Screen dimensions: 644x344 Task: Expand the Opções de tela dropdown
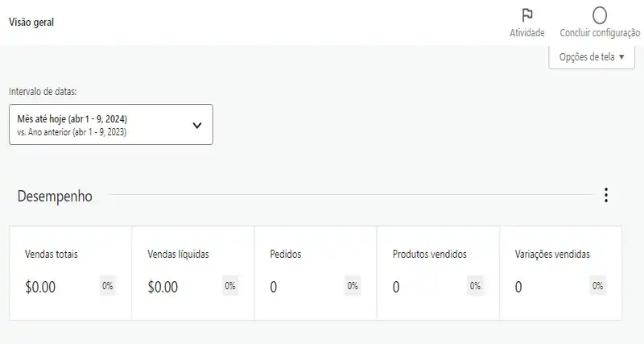tap(592, 57)
